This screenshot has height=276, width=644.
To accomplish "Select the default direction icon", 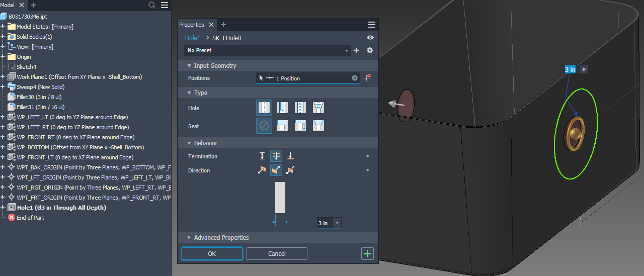I will 262,170.
